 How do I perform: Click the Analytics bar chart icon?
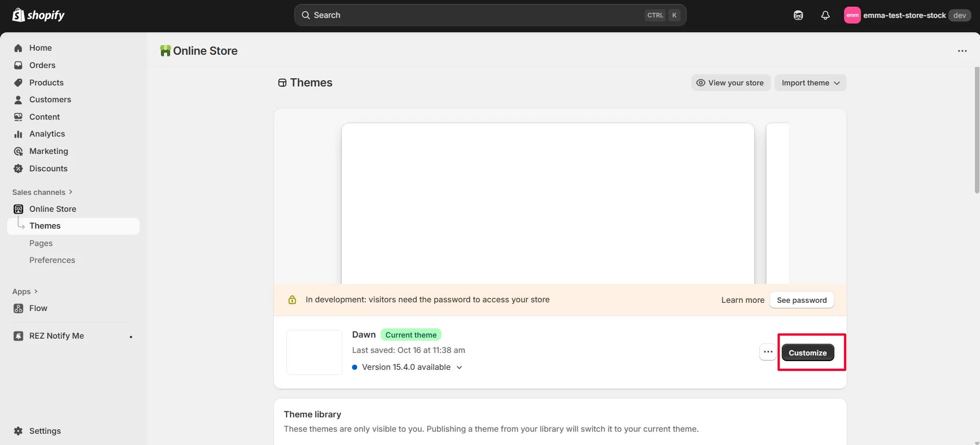(18, 134)
